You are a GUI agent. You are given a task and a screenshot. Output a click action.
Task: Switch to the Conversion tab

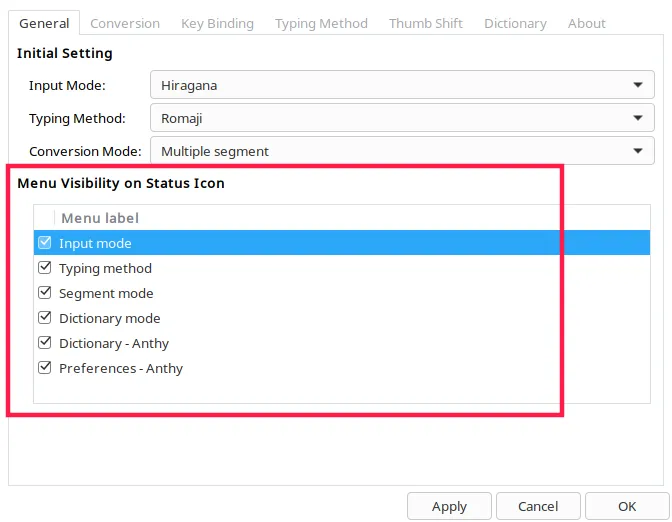[125, 23]
